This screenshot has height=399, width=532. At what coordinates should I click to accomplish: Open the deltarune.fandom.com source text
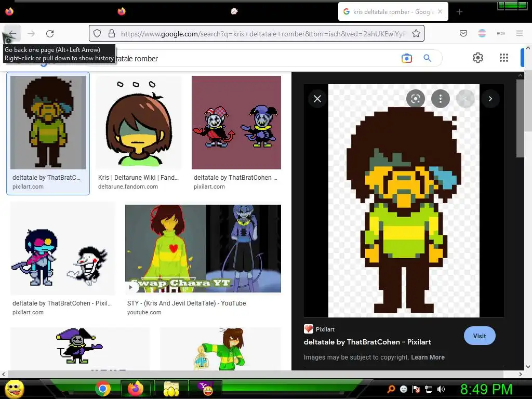point(128,187)
